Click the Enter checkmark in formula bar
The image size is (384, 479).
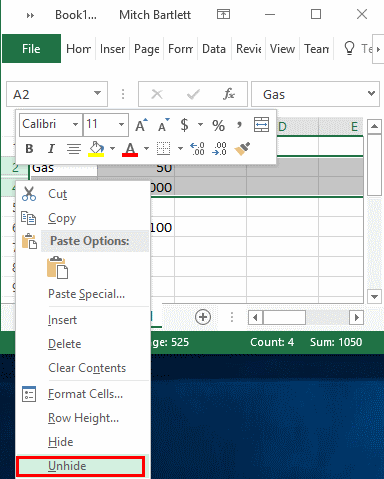click(x=193, y=94)
